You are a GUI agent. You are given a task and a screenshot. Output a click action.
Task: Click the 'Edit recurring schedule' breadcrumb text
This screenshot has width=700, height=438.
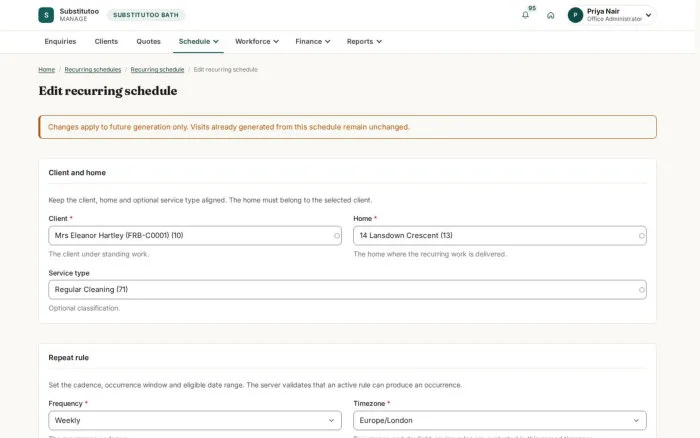point(225,70)
